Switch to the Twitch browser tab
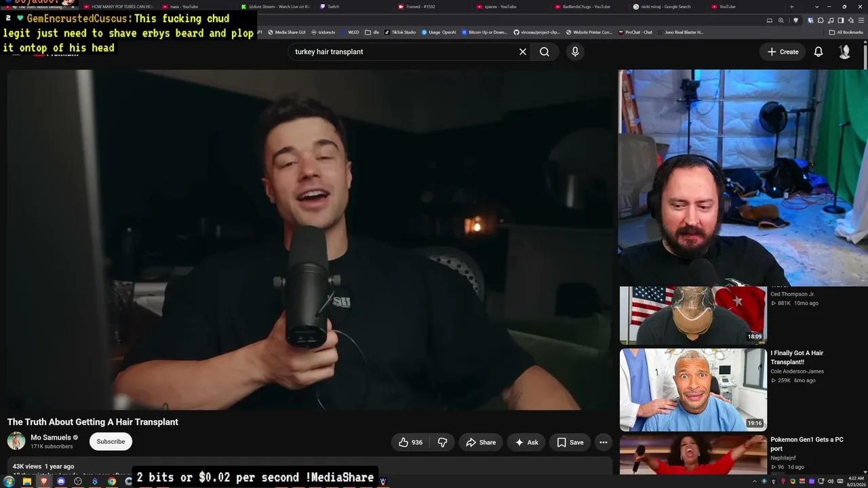Image resolution: width=868 pixels, height=488 pixels. [353, 7]
